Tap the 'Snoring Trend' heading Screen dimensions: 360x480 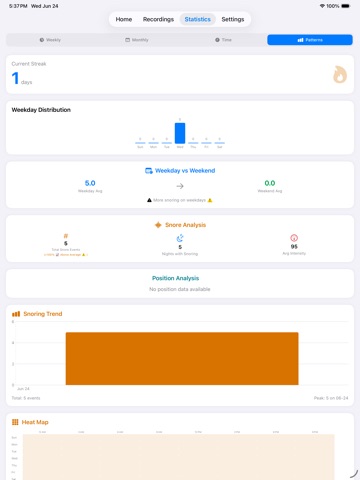43,314
